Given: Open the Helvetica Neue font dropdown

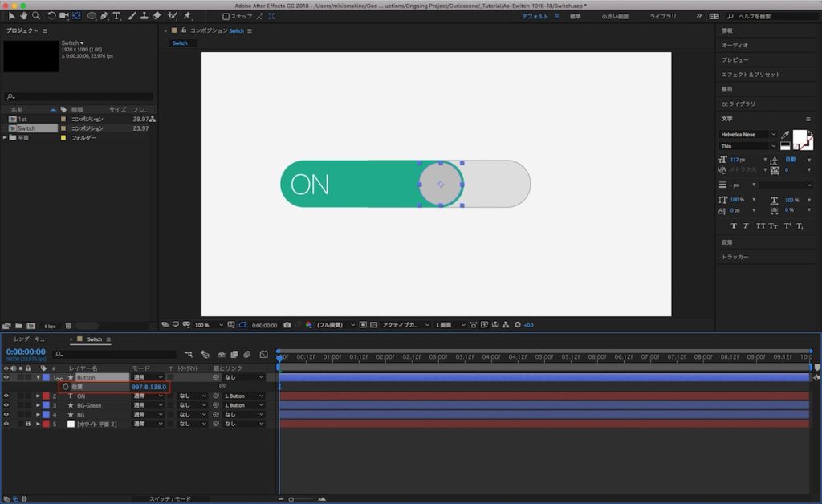Looking at the screenshot, I should point(748,134).
